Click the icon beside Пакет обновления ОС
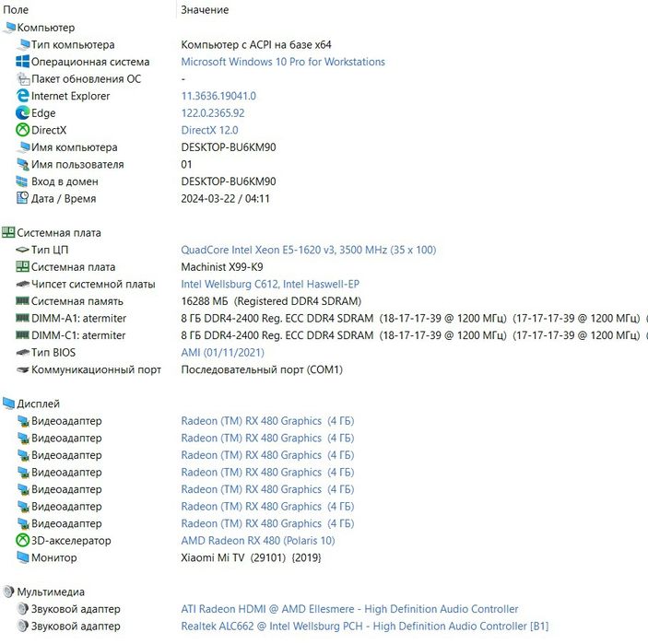Image resolution: width=648 pixels, height=644 pixels. [x=22, y=78]
